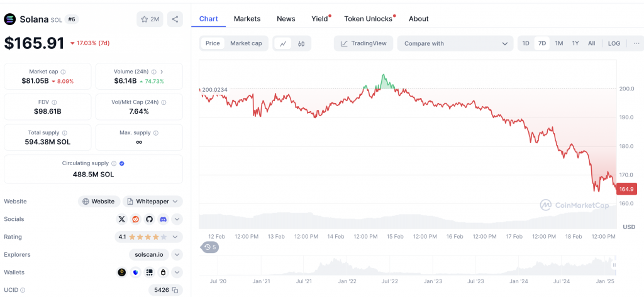The width and height of the screenshot is (644, 297).
Task: Open the Compare with dropdown
Action: tap(456, 43)
